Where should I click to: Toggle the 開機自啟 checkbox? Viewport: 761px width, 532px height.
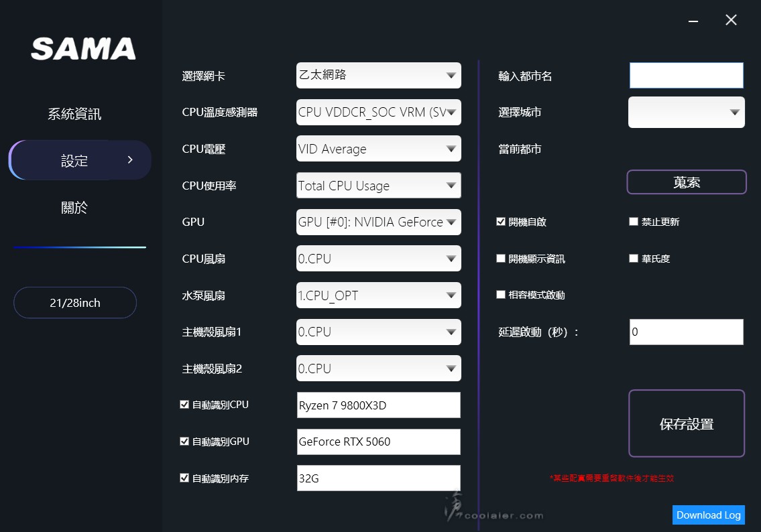(x=501, y=222)
